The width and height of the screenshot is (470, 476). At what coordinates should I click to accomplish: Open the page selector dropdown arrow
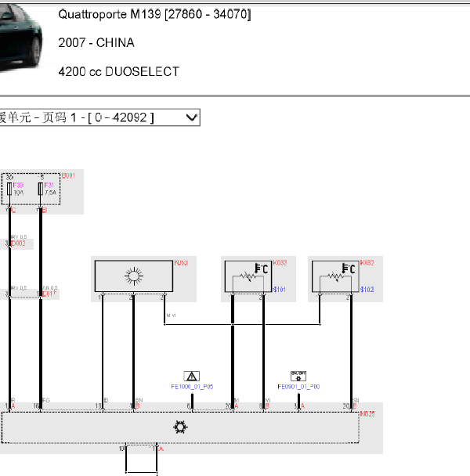[x=192, y=117]
